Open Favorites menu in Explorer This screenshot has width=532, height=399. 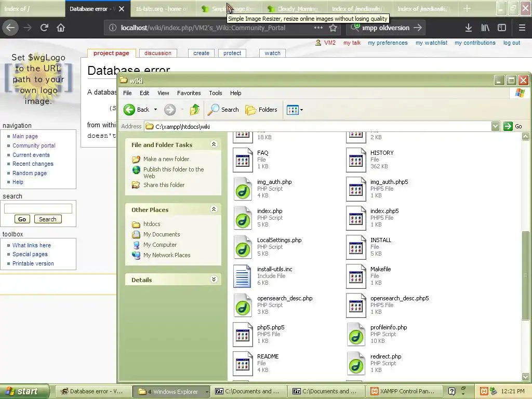pos(189,93)
